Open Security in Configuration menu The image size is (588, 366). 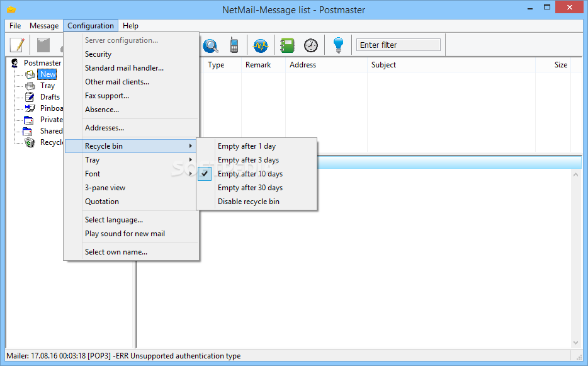pos(131,54)
